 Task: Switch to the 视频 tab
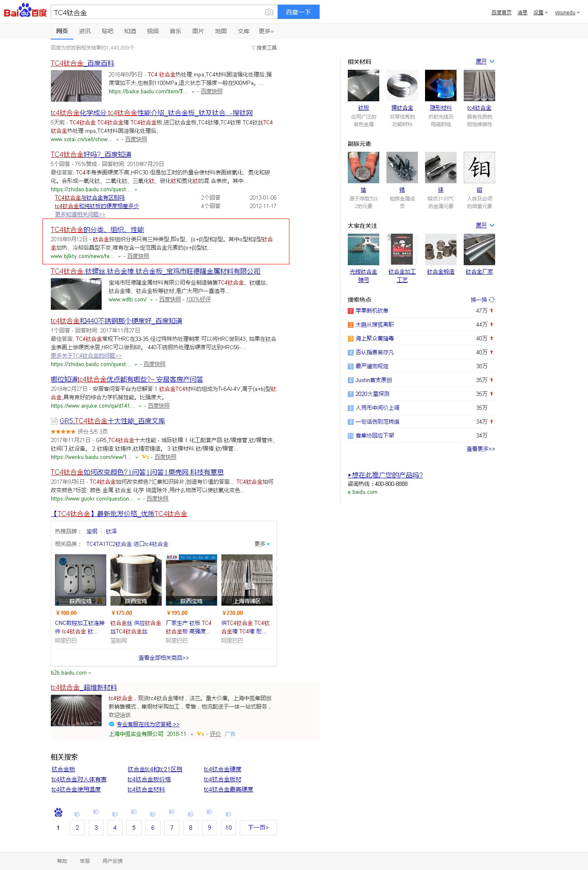pyautogui.click(x=153, y=31)
